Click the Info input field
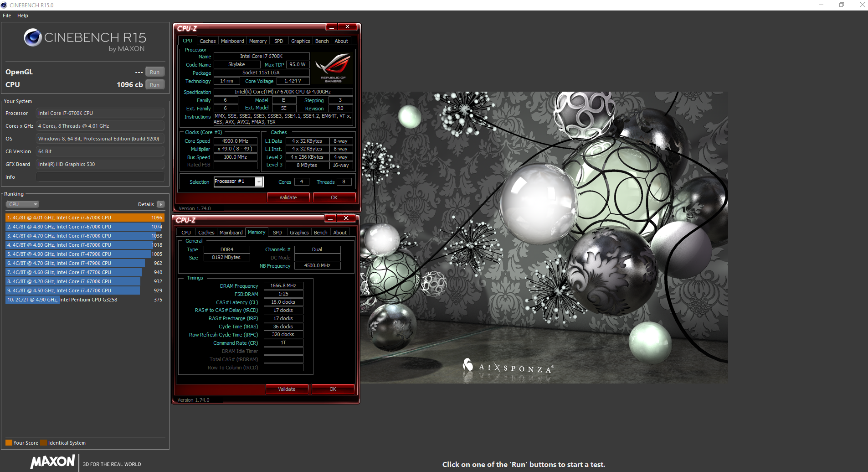The height and width of the screenshot is (472, 868). pos(100,177)
